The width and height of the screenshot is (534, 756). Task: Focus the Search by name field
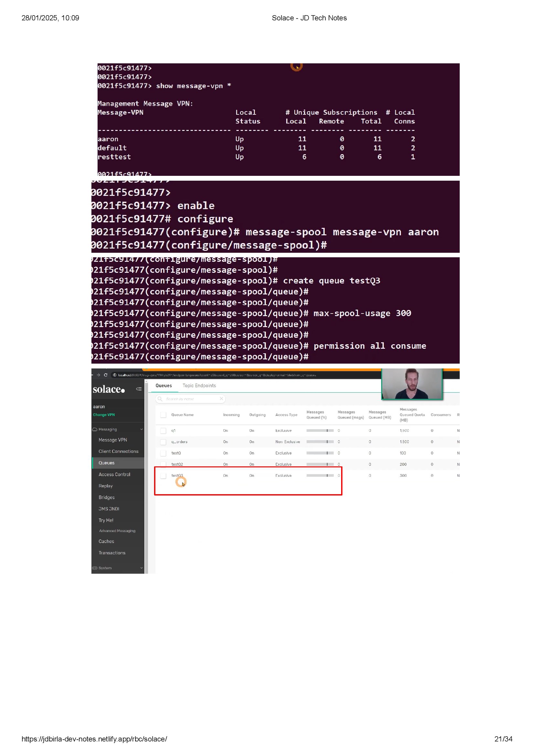tap(191, 399)
